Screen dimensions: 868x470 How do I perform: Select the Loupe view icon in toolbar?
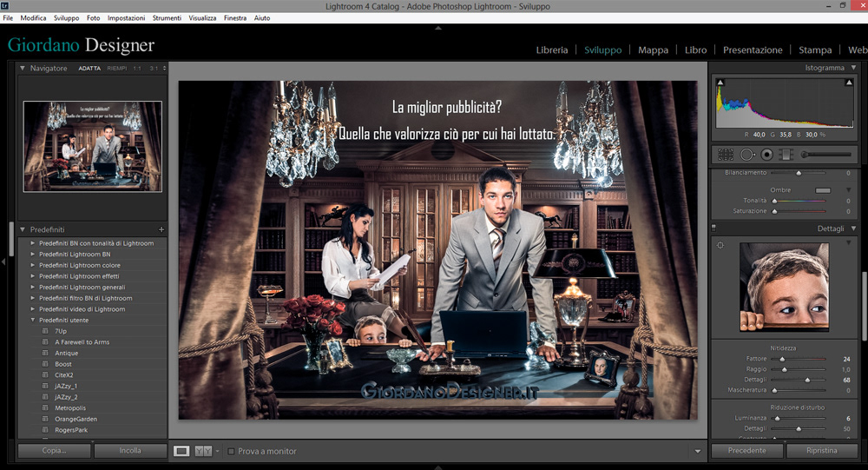point(181,451)
